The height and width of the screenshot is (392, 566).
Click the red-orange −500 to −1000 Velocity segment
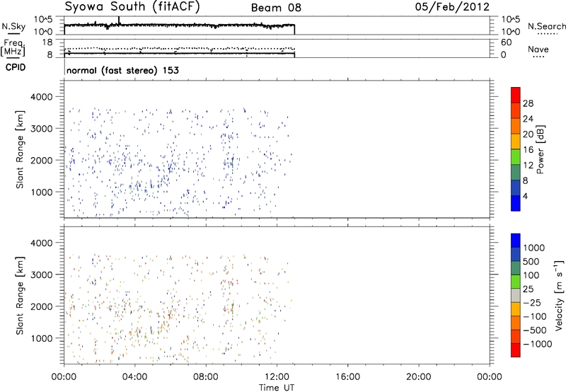(516, 336)
